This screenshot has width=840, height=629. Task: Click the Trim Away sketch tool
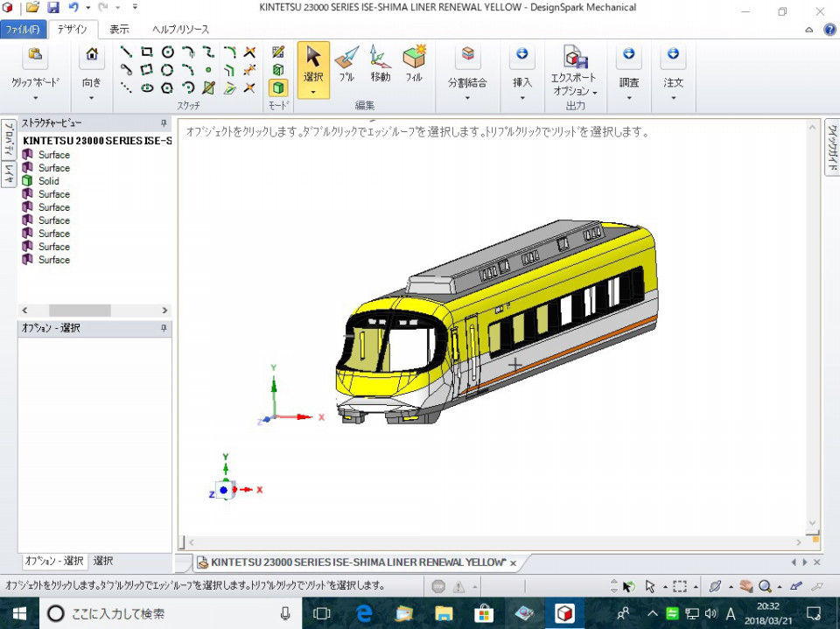(249, 70)
